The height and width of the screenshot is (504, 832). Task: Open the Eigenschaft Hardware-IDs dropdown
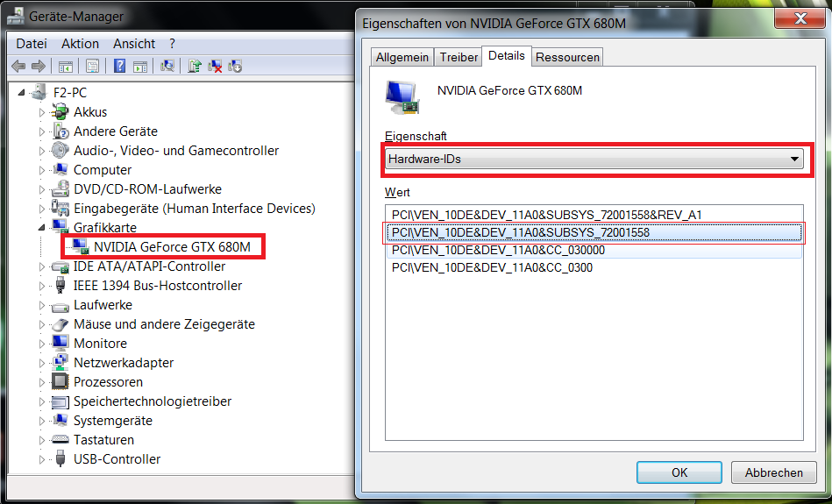(x=594, y=159)
